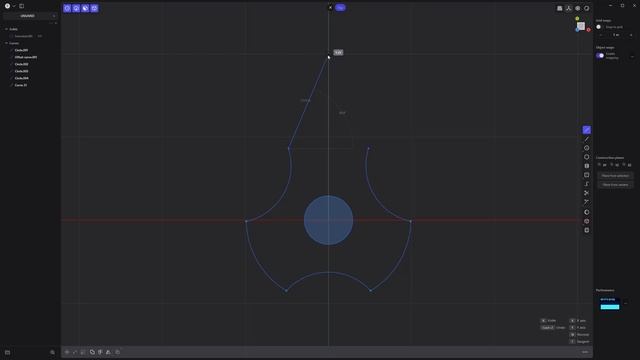
Task: Select Circle.002 in the outliner
Action: [21, 64]
